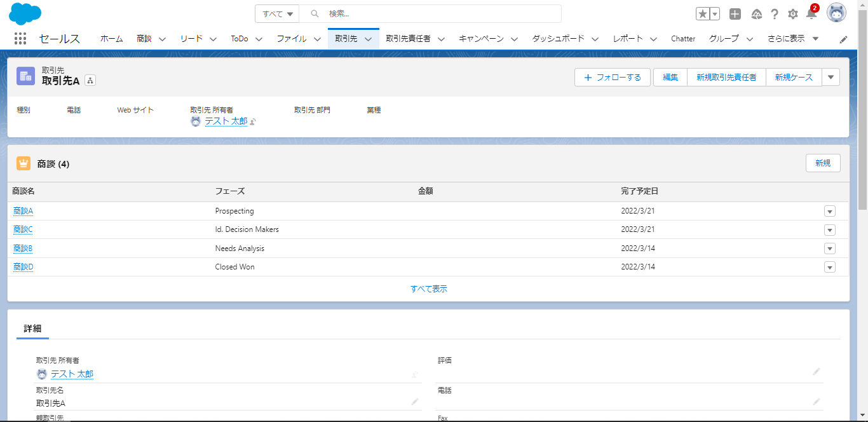This screenshot has width=868, height=422.
Task: Click the Salesforce cloud logo
Action: pos(25,13)
